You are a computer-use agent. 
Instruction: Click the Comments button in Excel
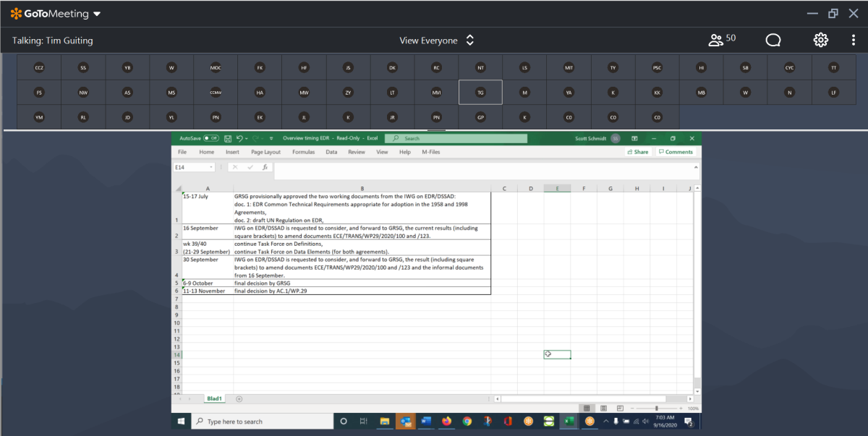675,152
